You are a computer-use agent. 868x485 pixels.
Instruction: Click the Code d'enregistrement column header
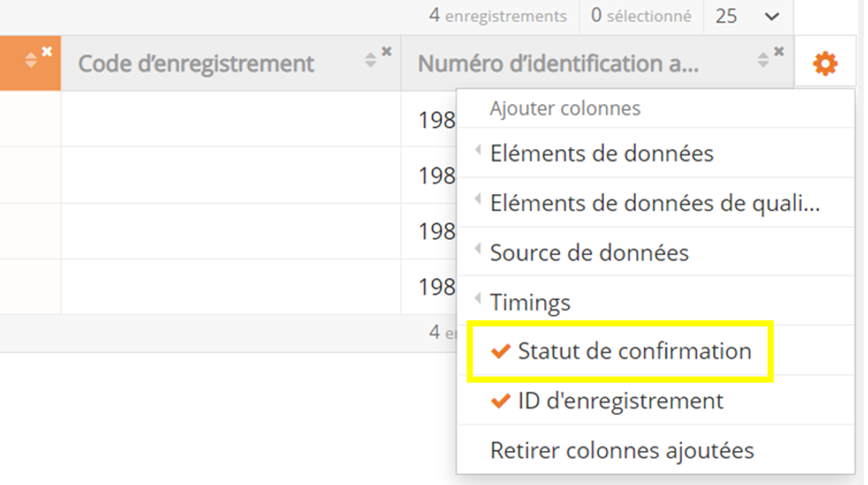point(196,64)
